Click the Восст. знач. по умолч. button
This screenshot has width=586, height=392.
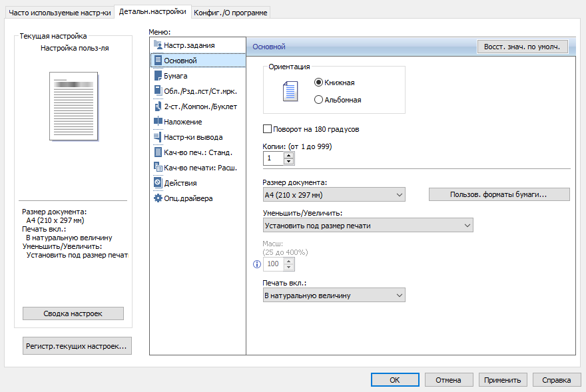point(521,47)
